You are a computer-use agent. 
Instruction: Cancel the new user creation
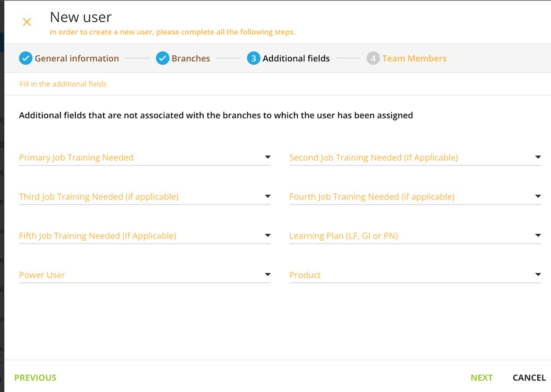tap(529, 377)
